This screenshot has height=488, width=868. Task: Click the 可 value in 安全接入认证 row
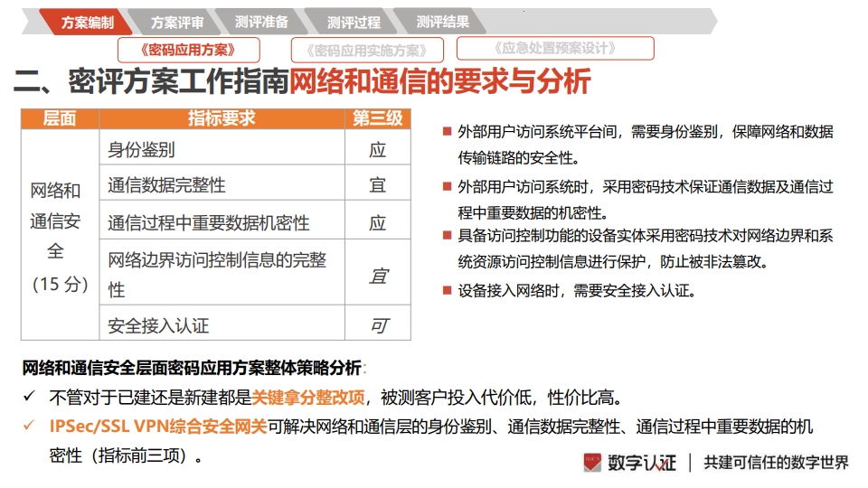point(378,325)
